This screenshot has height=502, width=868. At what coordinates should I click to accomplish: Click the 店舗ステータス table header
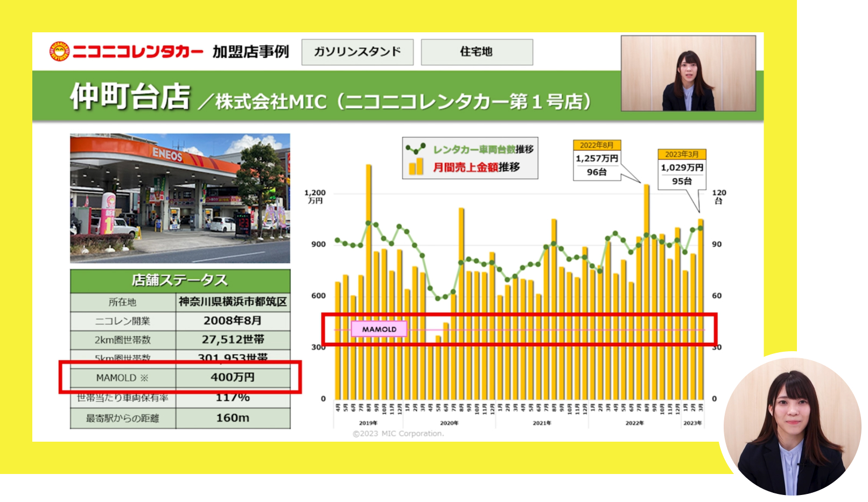click(x=180, y=281)
